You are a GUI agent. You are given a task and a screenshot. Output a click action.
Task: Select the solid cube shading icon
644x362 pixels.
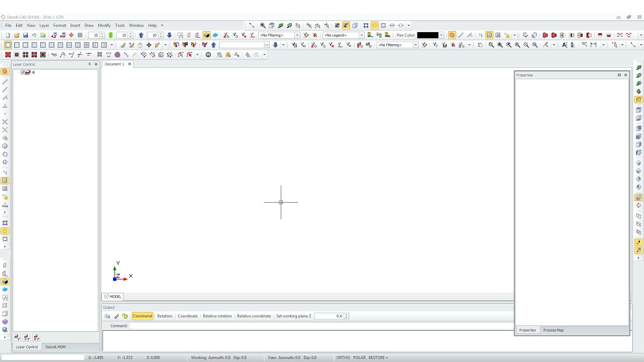206,35
